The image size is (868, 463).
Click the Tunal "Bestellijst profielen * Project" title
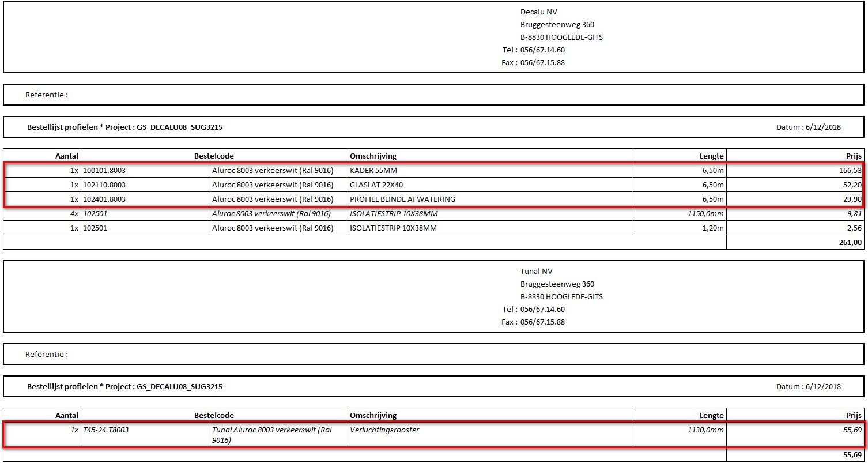(124, 387)
